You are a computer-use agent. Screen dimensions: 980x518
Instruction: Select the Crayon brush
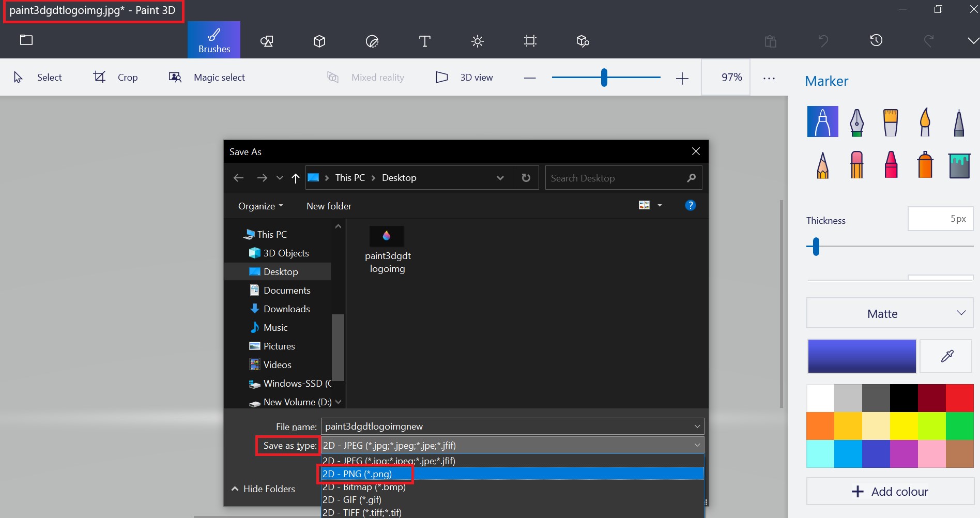pyautogui.click(x=891, y=164)
